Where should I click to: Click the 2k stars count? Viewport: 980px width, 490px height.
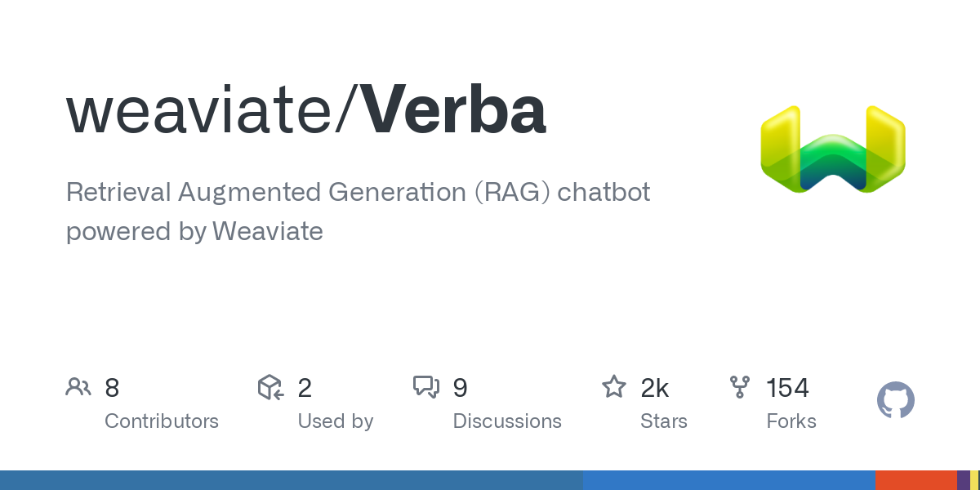[655, 388]
